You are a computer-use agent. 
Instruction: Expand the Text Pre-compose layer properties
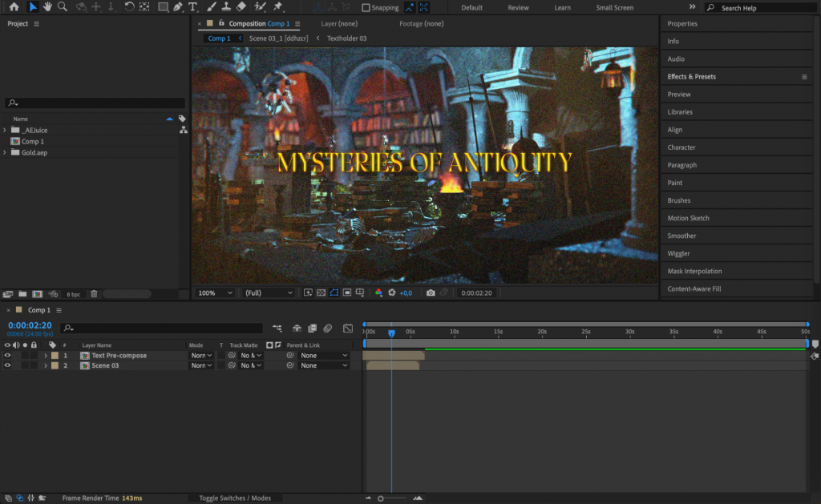[47, 355]
